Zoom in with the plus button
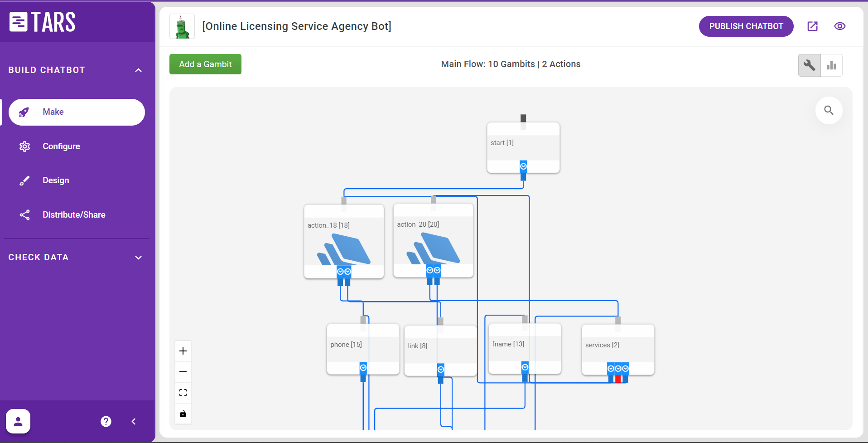Screen dimensions: 868x443 click(x=183, y=351)
